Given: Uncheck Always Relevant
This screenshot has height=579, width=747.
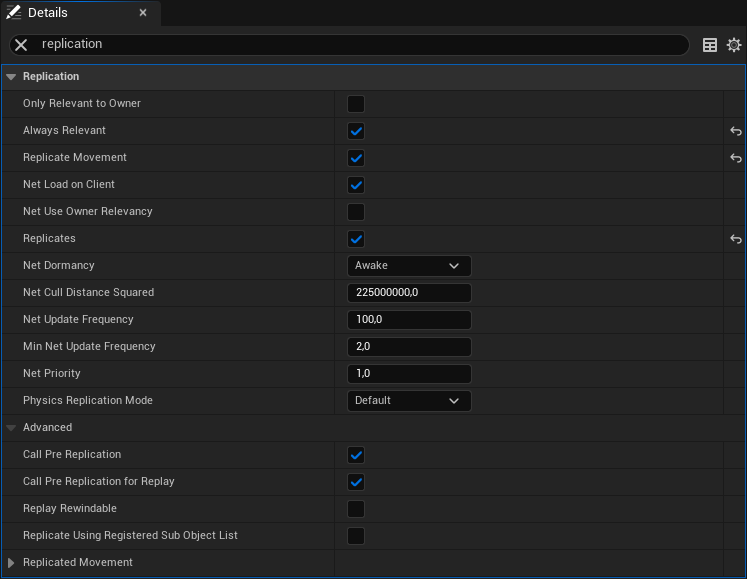Looking at the screenshot, I should click(x=356, y=131).
